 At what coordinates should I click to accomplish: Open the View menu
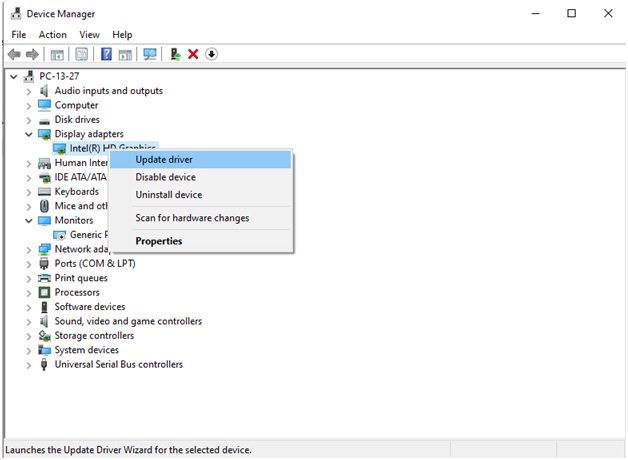(x=89, y=35)
